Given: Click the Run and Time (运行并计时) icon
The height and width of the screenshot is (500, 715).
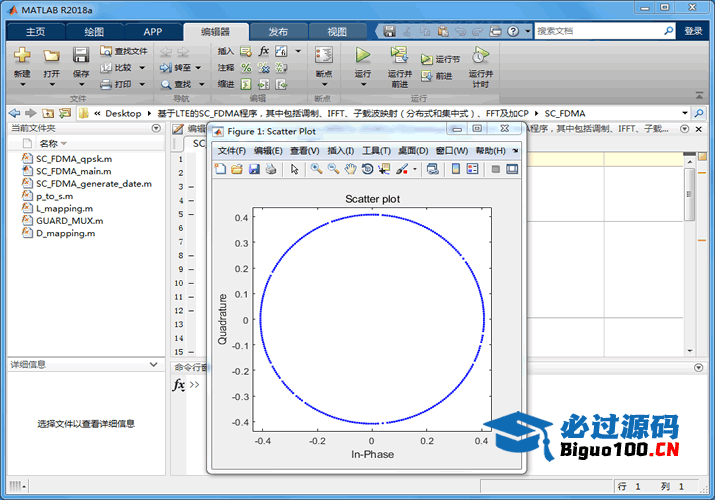Looking at the screenshot, I should click(x=480, y=56).
